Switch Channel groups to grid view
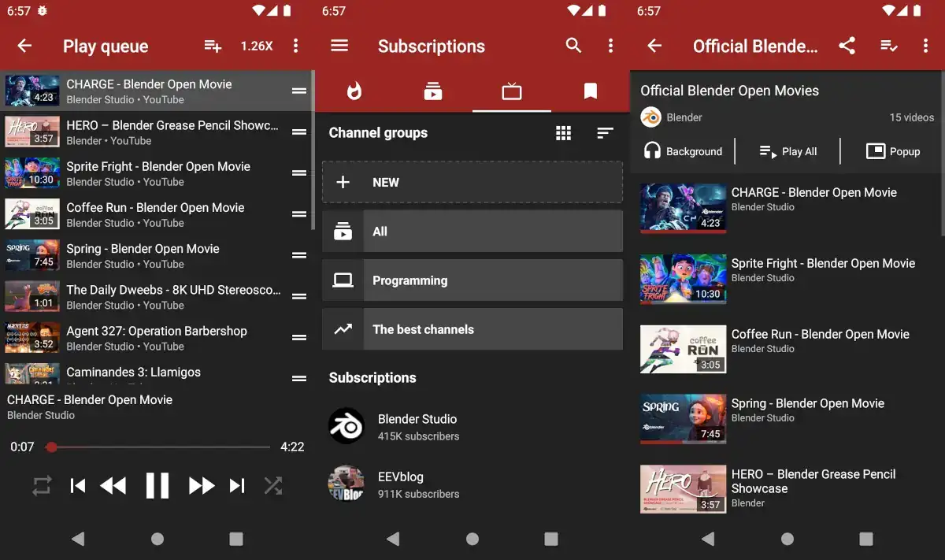 point(564,133)
